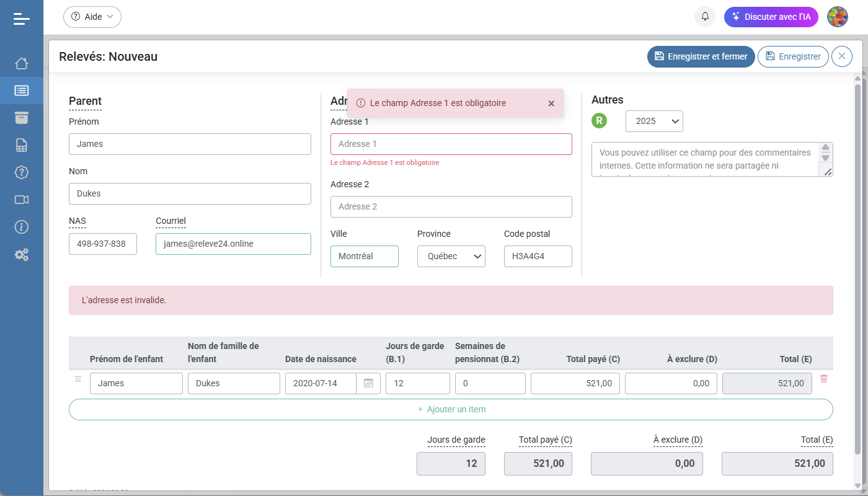The height and width of the screenshot is (496, 868).
Task: Open the info icon in the sidebar
Action: point(22,227)
